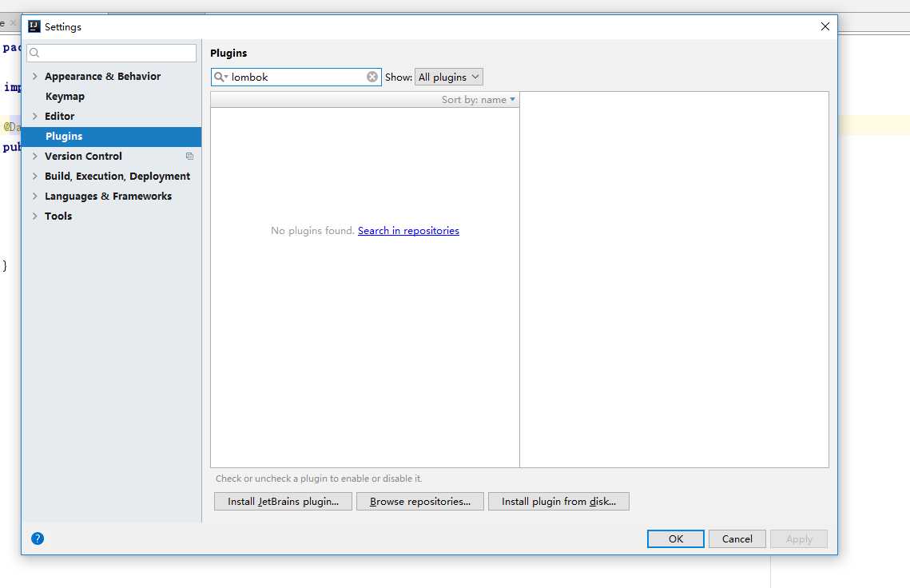The height and width of the screenshot is (588, 910).
Task: Select Keymap in settings tree
Action: 65,97
